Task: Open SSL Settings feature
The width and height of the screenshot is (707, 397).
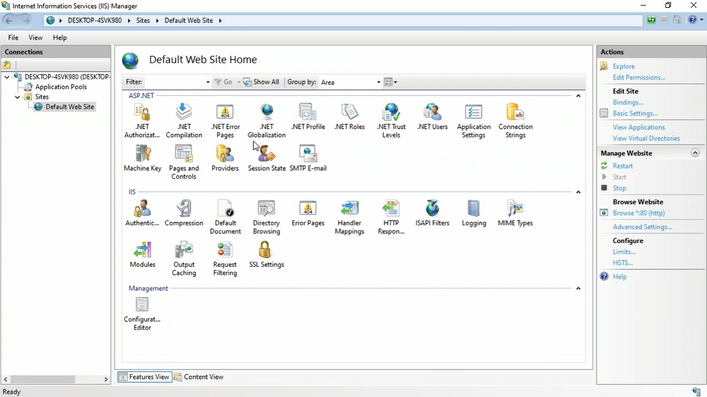Action: [266, 255]
